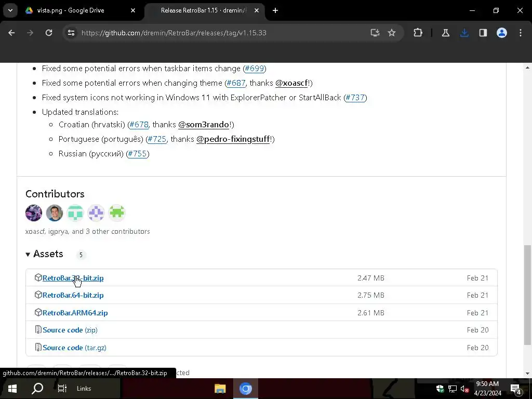Open Windows taskbar search
The width and height of the screenshot is (532, 399).
click(x=37, y=389)
